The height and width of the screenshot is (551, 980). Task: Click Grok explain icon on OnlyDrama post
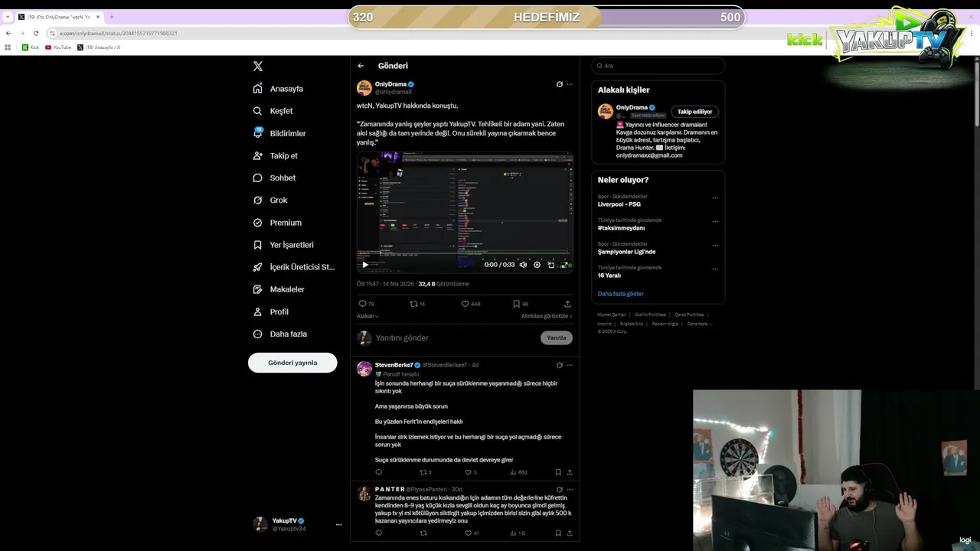559,84
